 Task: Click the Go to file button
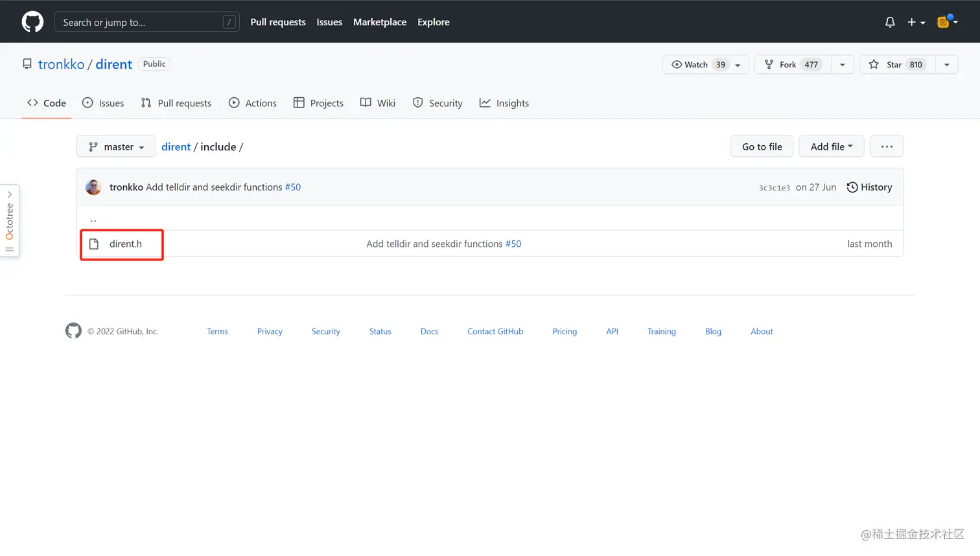click(x=762, y=146)
